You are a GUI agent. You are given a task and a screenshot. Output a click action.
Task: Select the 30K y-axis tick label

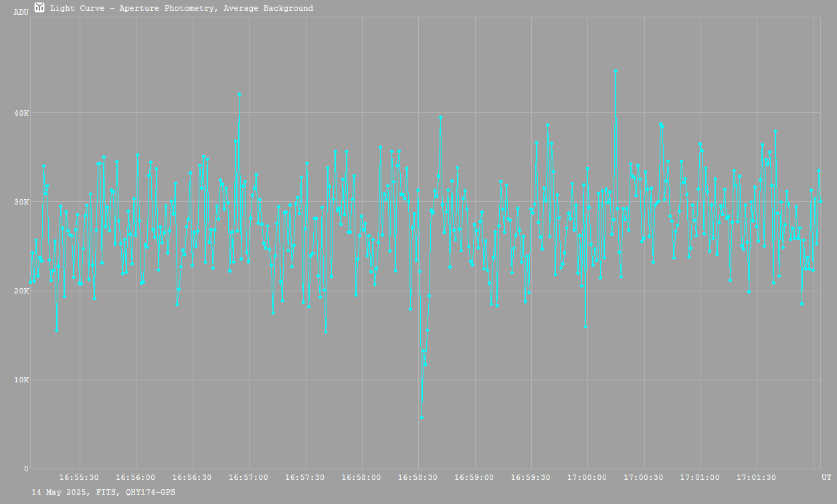click(22, 202)
